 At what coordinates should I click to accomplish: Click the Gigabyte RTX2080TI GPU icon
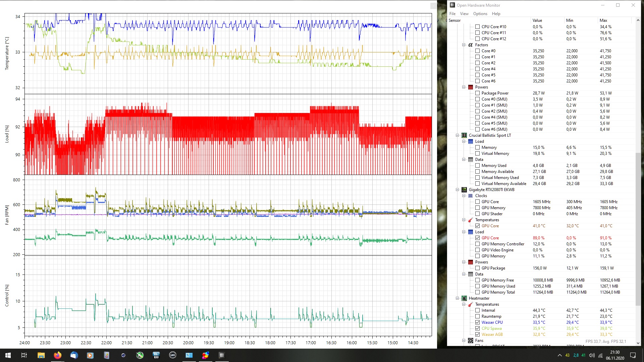tap(464, 190)
